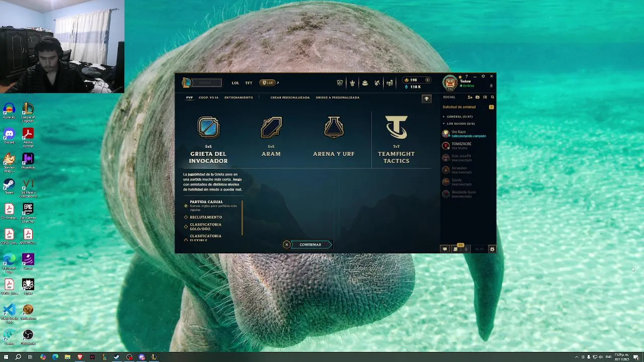Click the 118 K blue essence balance

coord(413,87)
